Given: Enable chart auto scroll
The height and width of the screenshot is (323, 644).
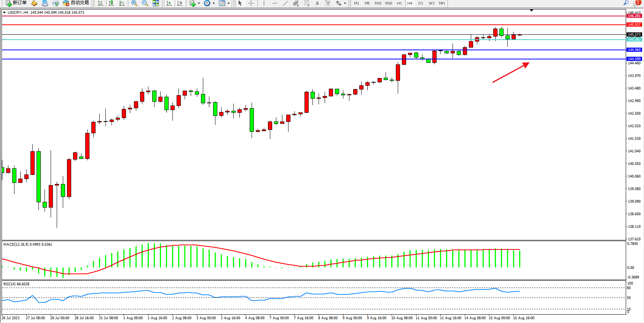Looking at the screenshot, I should pos(169,3).
